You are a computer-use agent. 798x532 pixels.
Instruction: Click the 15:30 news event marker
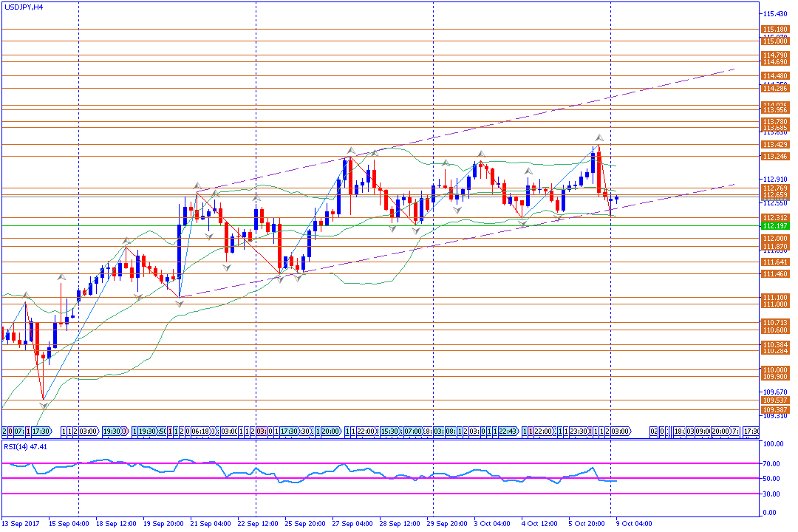(390, 432)
